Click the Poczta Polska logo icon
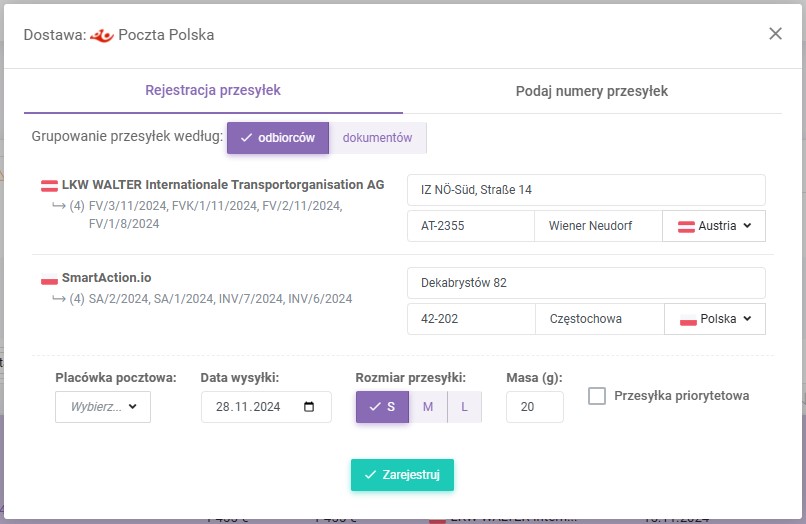The height and width of the screenshot is (524, 806). [x=102, y=35]
